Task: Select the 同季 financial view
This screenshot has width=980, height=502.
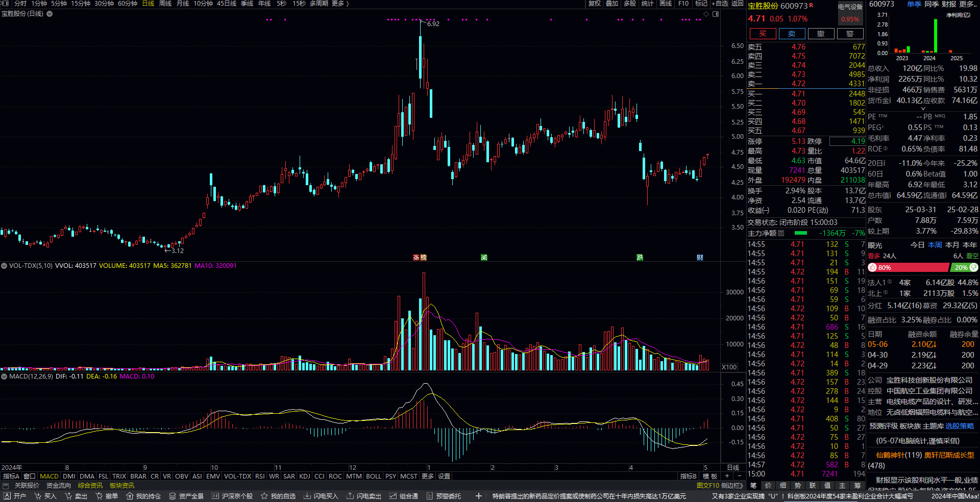Action: point(932,4)
